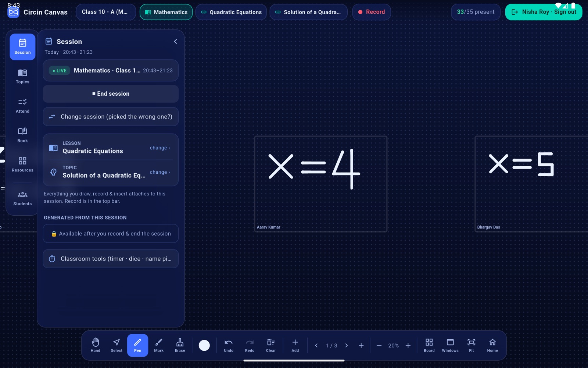Click the End session button

pos(111,94)
